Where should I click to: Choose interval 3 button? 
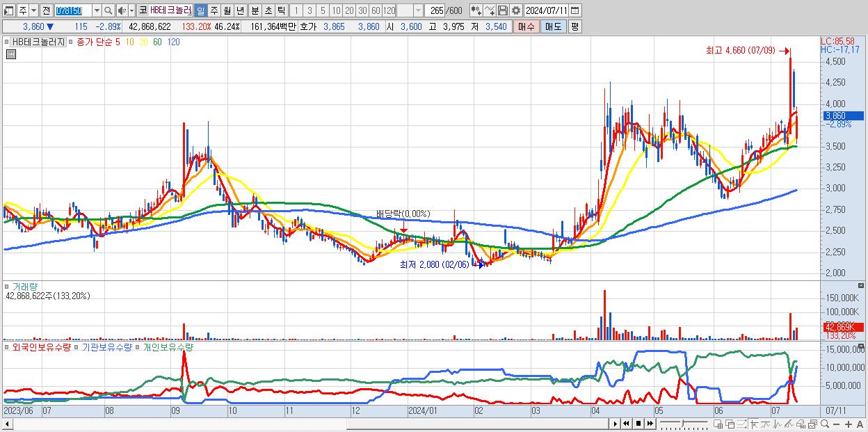[x=310, y=10]
